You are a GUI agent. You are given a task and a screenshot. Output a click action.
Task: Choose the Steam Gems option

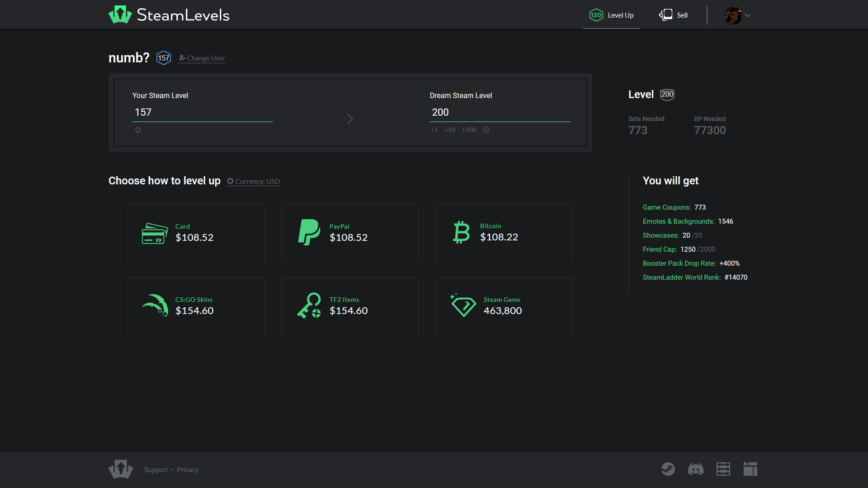[x=504, y=307]
